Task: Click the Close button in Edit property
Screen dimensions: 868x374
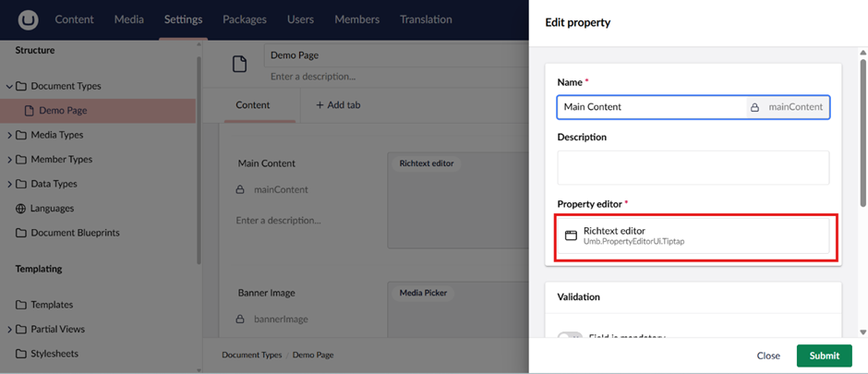Action: 768,356
